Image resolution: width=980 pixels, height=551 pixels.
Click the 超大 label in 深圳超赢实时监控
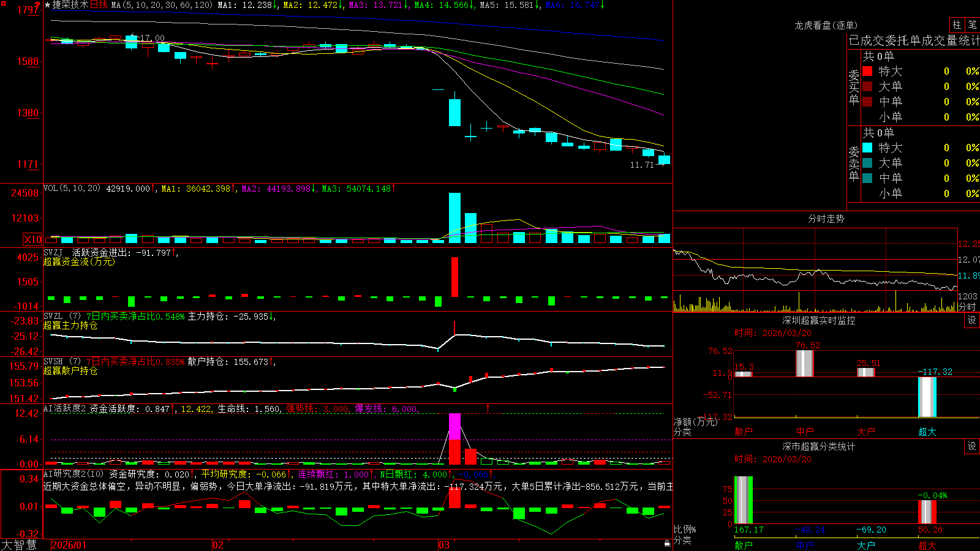click(x=927, y=432)
